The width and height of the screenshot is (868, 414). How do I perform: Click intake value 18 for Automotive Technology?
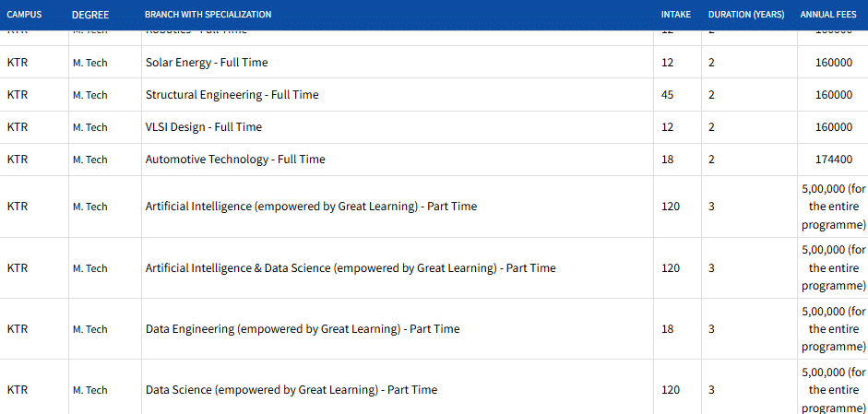click(668, 160)
